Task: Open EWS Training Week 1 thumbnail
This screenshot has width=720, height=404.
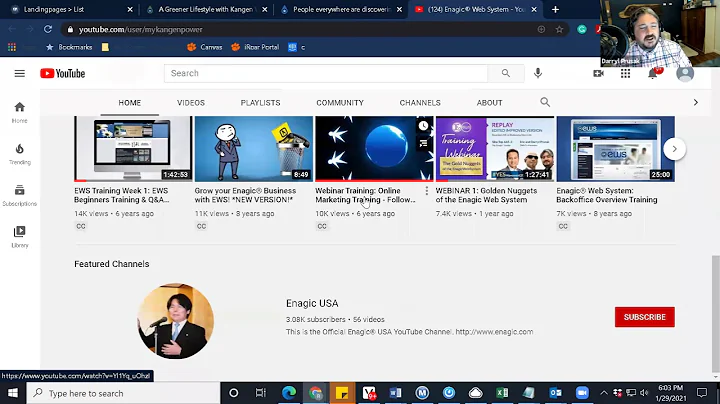Action: 133,149
